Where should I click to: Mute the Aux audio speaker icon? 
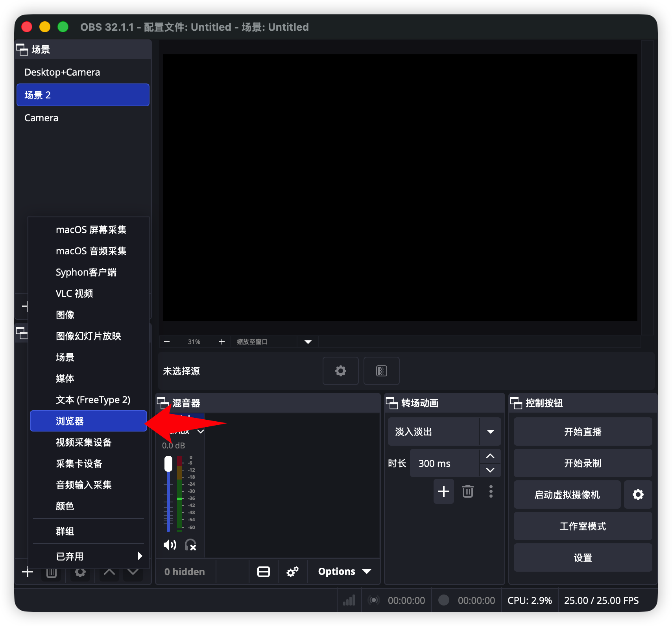pos(170,545)
